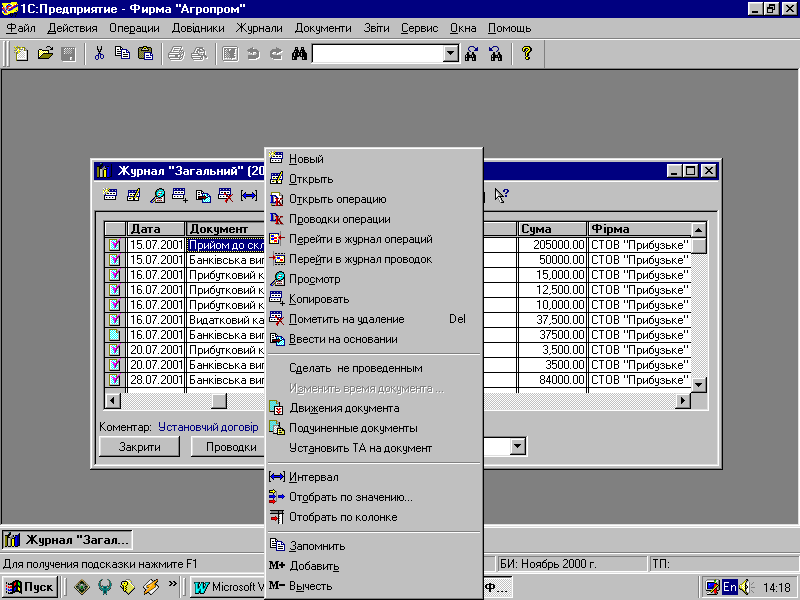Click the new line icon in journal toolbar
Image resolution: width=800 pixels, height=600 pixels.
(x=110, y=195)
